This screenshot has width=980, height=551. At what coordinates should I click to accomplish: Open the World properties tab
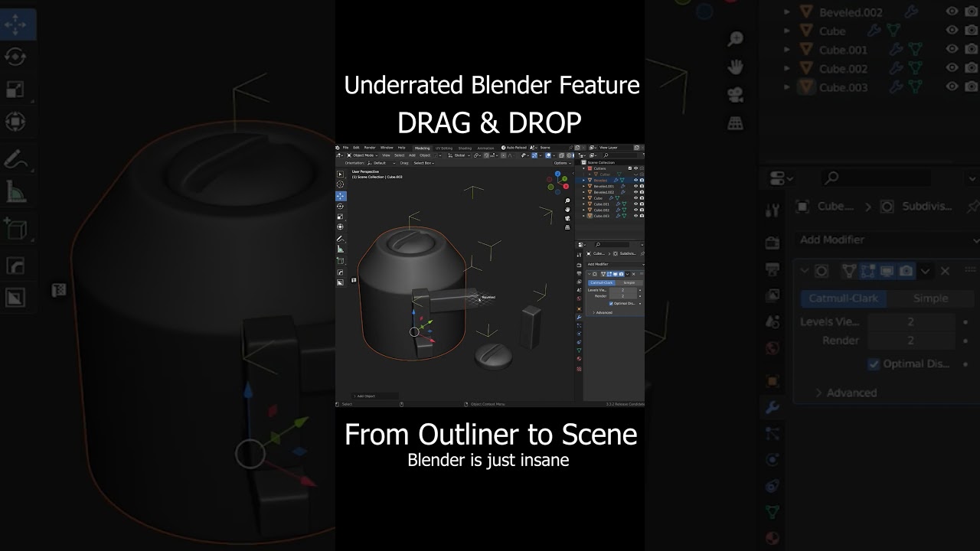click(x=579, y=298)
